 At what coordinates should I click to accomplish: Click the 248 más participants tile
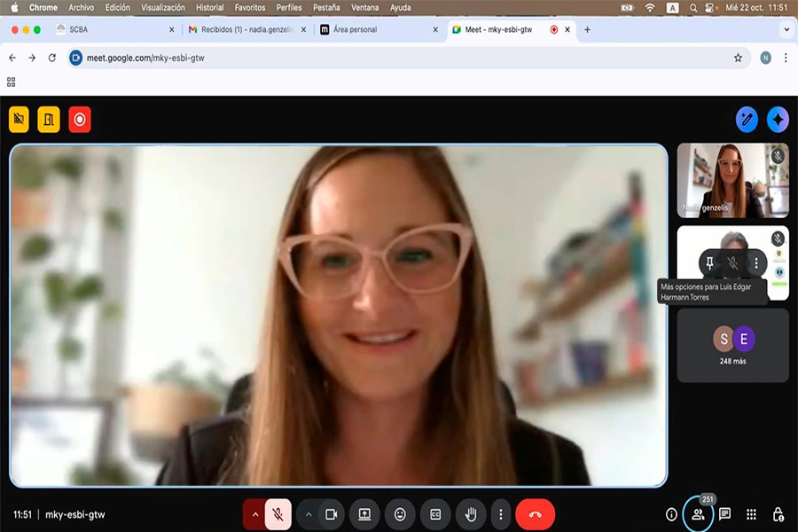point(732,345)
